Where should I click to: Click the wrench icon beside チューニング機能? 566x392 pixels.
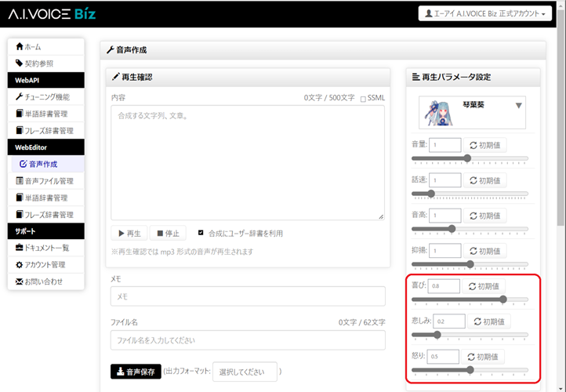tap(19, 96)
